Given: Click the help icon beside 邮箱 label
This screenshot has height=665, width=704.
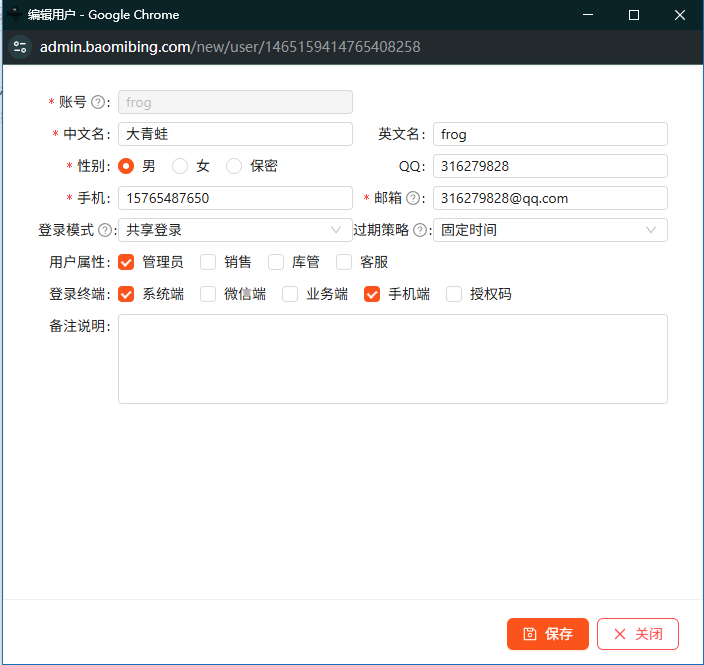Looking at the screenshot, I should click(x=413, y=198).
